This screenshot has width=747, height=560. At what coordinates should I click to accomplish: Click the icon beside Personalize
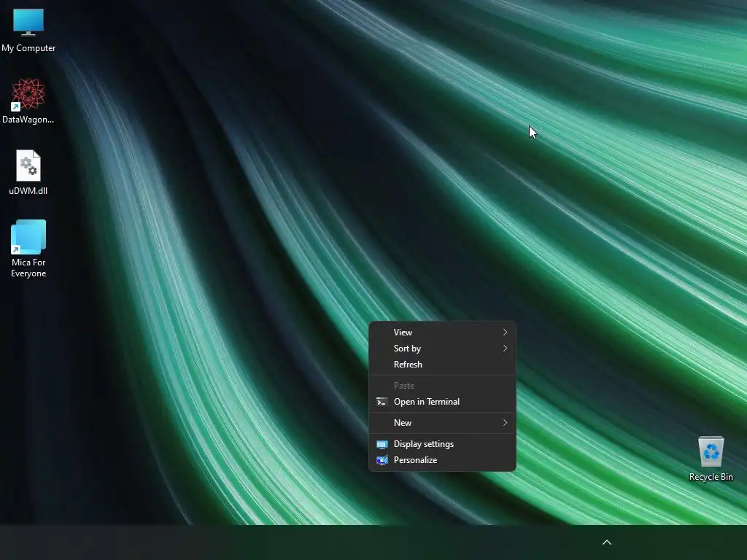coord(382,461)
